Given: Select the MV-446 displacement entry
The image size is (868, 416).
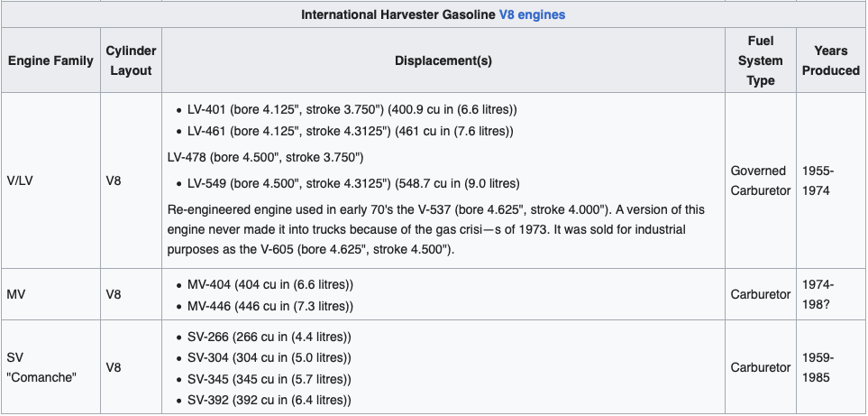Looking at the screenshot, I should 270,306.
